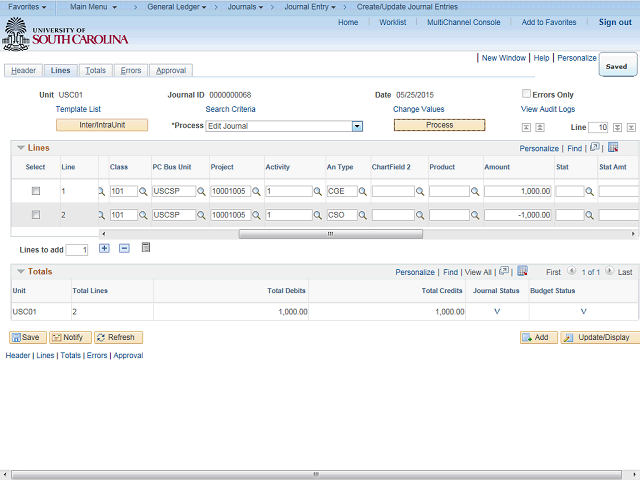640x480 pixels.
Task: Collapse the Totals section
Action: pyautogui.click(x=21, y=271)
